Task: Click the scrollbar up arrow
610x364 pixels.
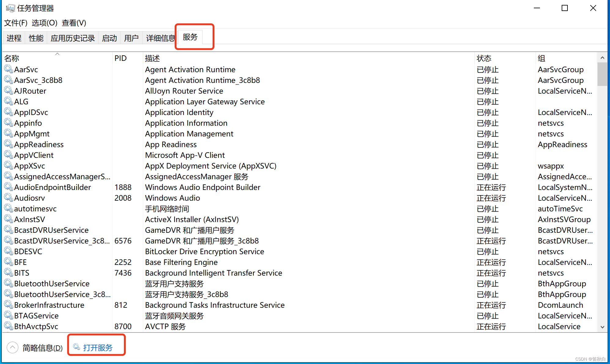Action: (602, 58)
